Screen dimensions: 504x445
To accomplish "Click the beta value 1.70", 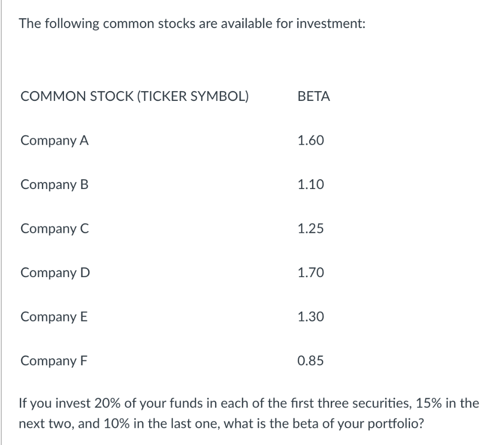I will point(311,272).
